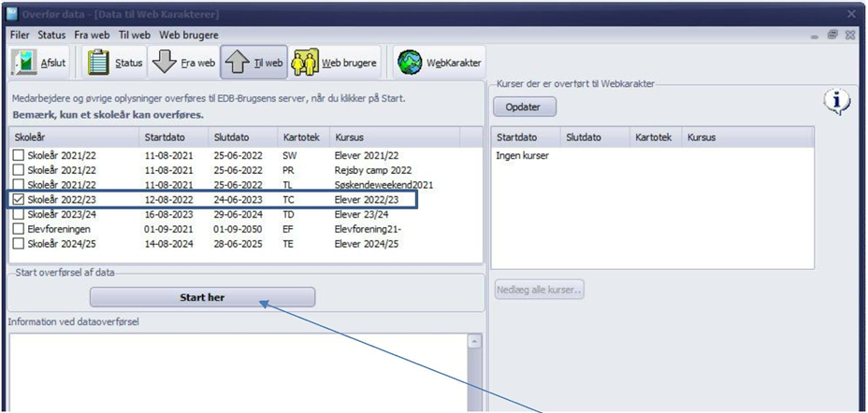The image size is (868, 413).
Task: Click the Ingen kurser entry
Action: pos(523,156)
